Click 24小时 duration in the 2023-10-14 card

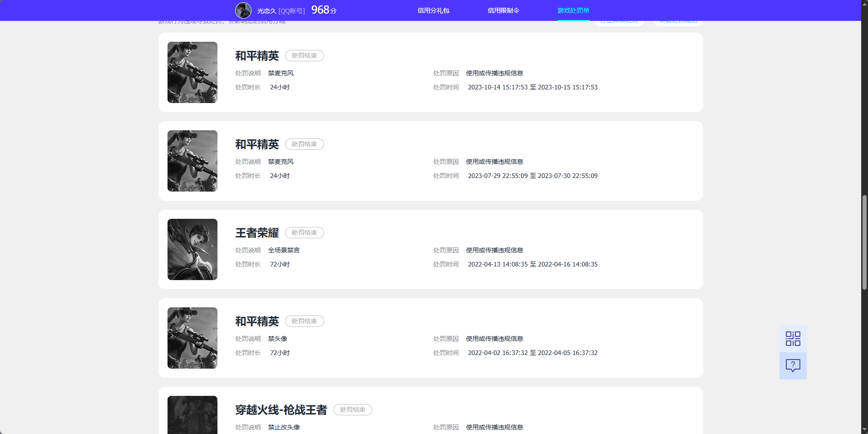[280, 87]
